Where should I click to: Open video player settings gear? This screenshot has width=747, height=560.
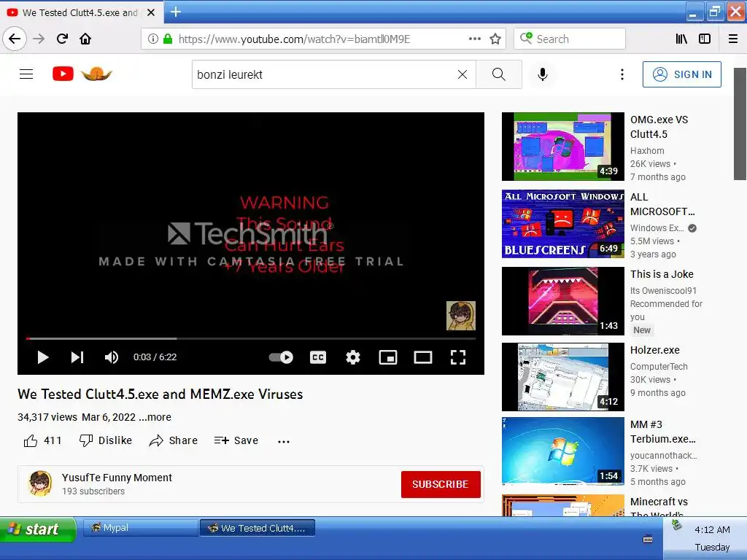353,357
